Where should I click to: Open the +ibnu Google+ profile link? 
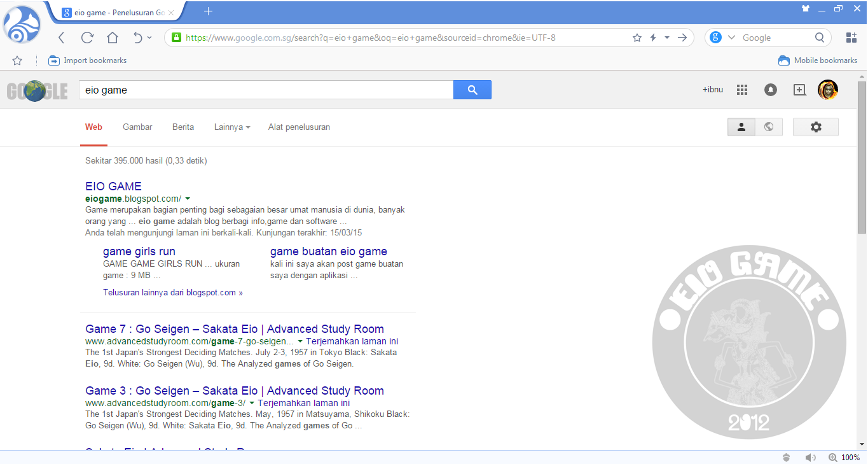tap(713, 90)
